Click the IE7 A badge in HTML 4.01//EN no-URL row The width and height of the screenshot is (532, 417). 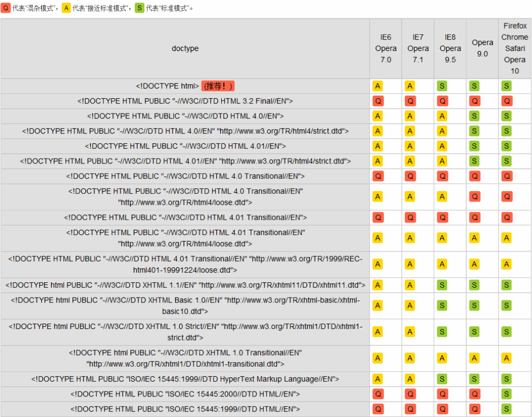click(410, 146)
